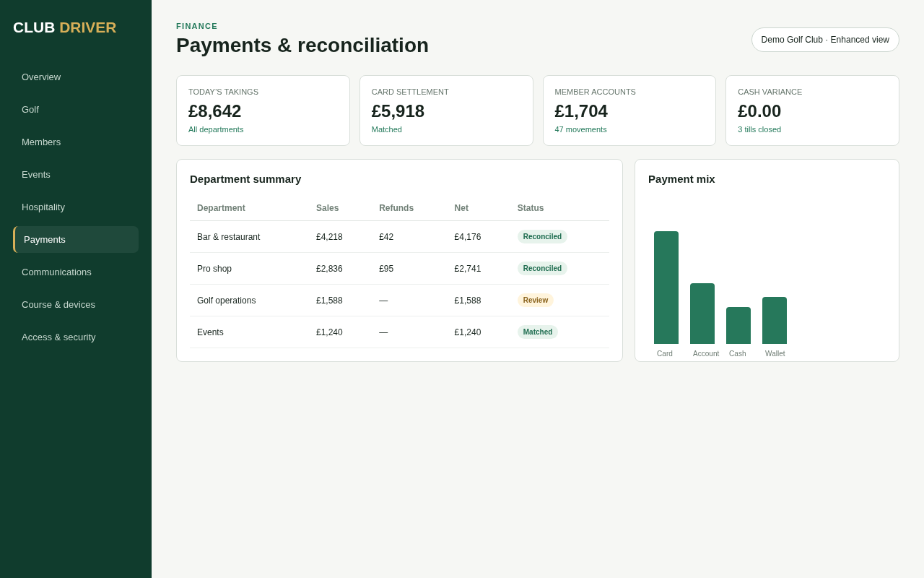Click the Cash bar in Payment mix

pos(738,326)
